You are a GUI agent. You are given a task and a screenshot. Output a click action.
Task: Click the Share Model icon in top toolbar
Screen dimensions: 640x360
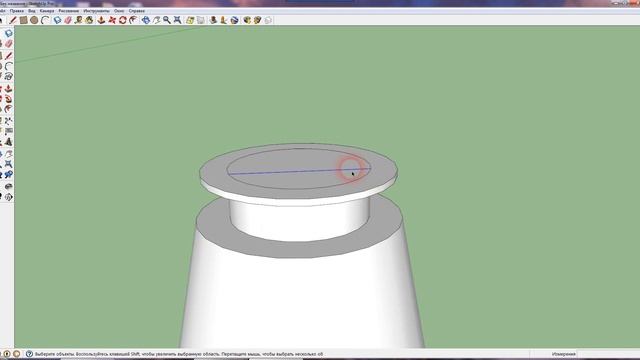258,20
